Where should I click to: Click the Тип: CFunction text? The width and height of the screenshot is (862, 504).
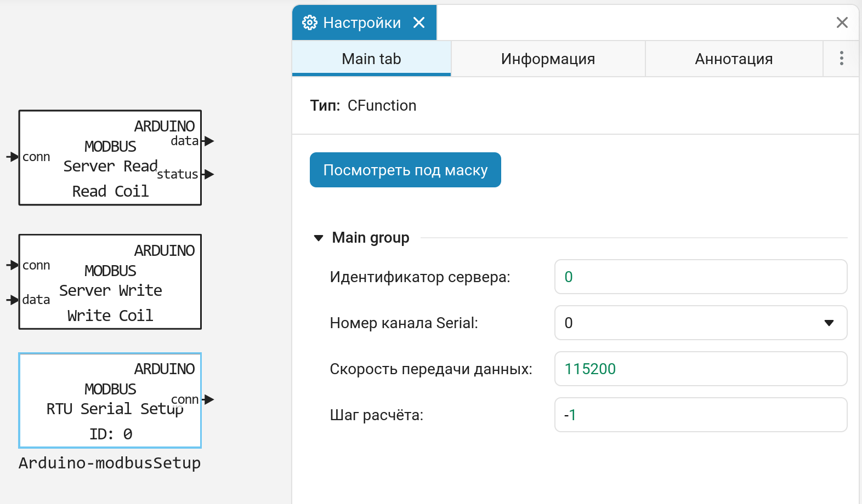pyautogui.click(x=363, y=105)
